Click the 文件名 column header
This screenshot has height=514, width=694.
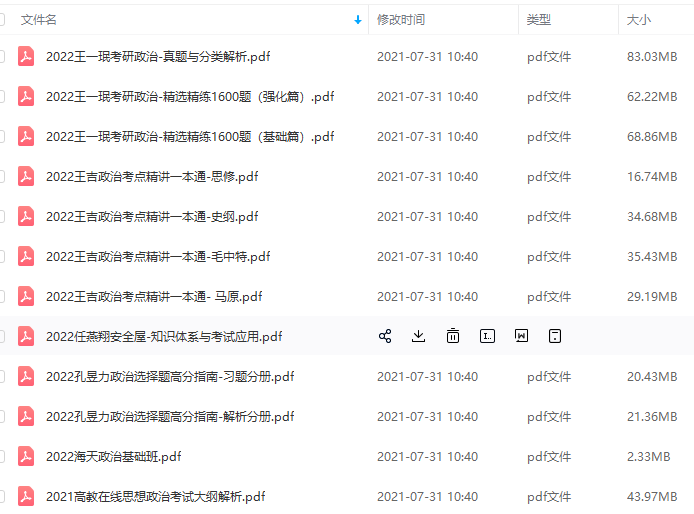click(x=39, y=20)
